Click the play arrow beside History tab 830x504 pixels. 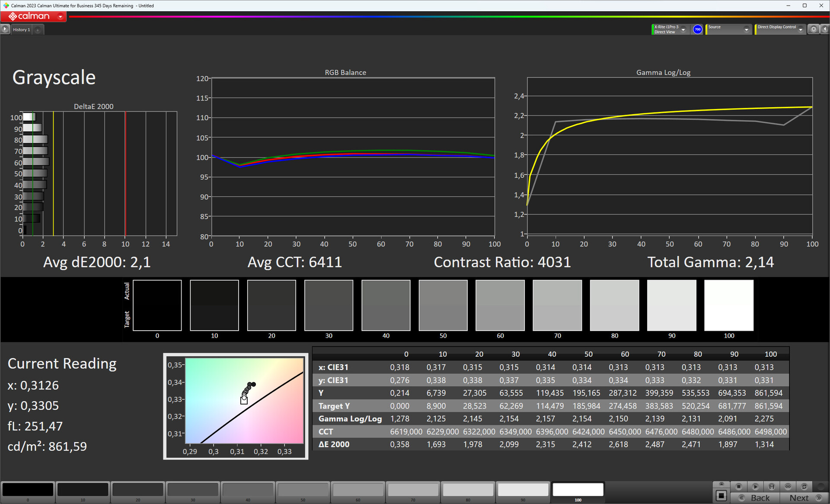(5, 29)
